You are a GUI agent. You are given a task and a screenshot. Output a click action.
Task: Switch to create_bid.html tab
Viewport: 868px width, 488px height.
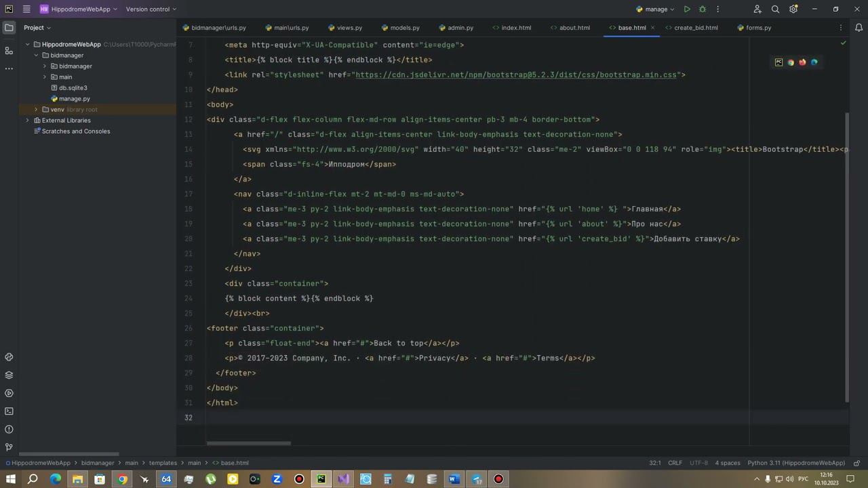point(691,28)
